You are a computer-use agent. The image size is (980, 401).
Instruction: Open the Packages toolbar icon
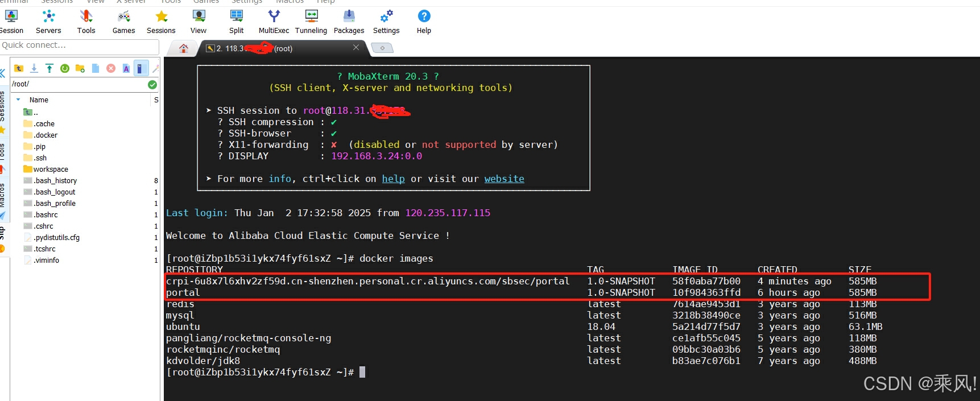[349, 22]
